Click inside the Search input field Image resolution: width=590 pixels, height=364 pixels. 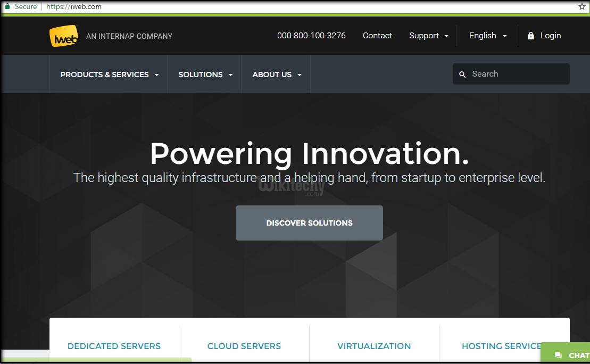click(511, 74)
